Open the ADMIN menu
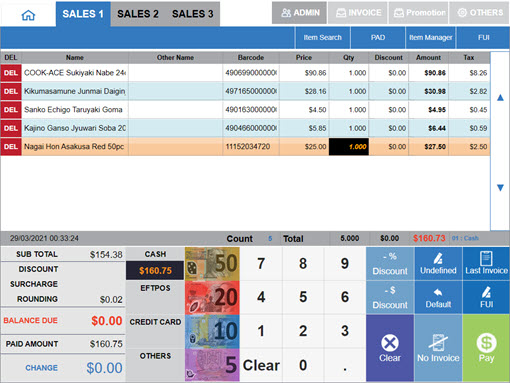Screen dimensions: 510x383 pos(299,13)
